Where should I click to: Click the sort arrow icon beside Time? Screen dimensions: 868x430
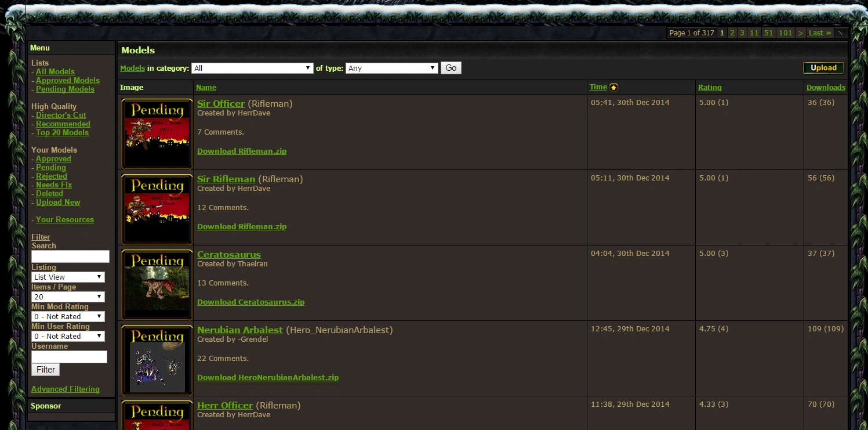pos(613,87)
